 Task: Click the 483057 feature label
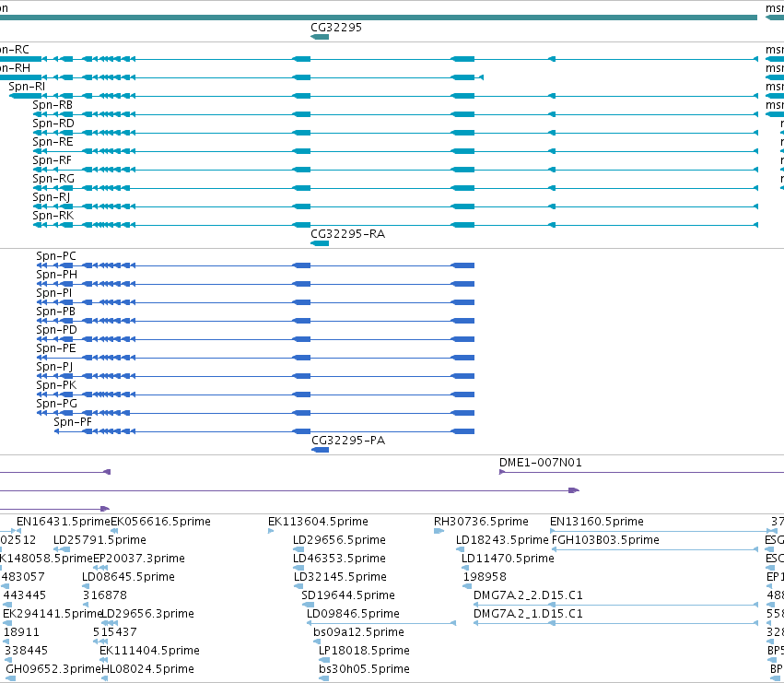[x=23, y=577]
